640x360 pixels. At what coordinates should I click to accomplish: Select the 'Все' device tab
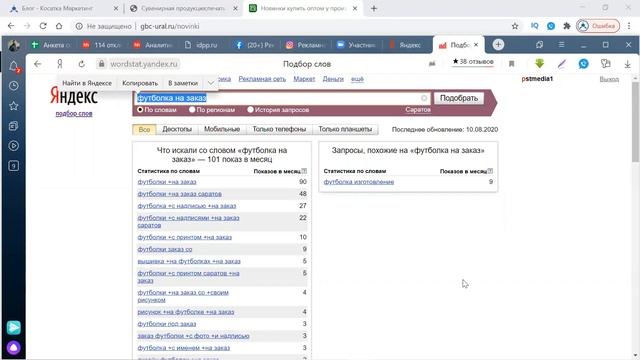(x=144, y=129)
